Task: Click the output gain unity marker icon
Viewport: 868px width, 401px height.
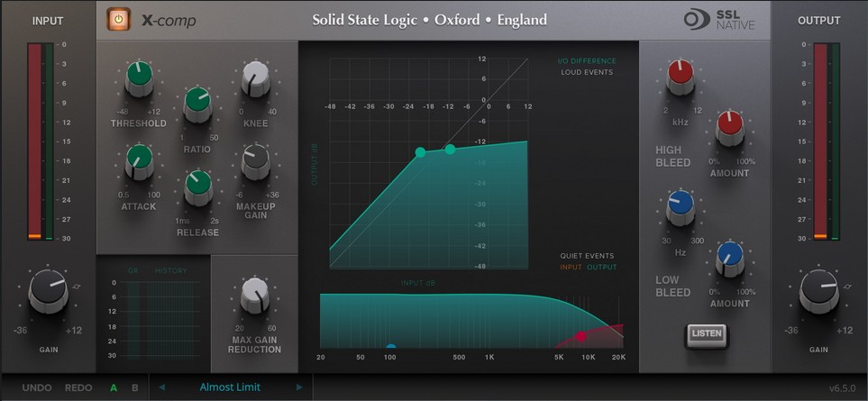Action: (x=846, y=287)
